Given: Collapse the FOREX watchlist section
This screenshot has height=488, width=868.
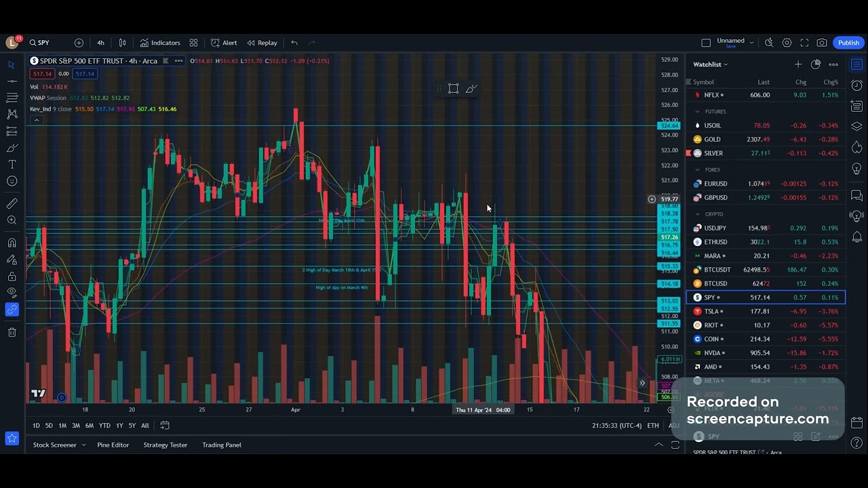Looking at the screenshot, I should [697, 169].
